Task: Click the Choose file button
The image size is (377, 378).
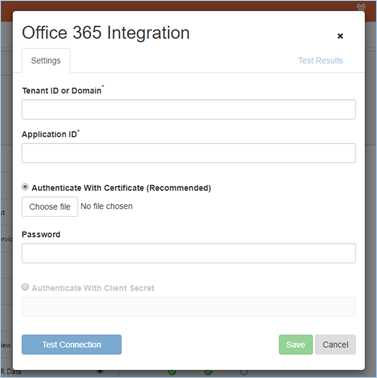Action: click(50, 207)
